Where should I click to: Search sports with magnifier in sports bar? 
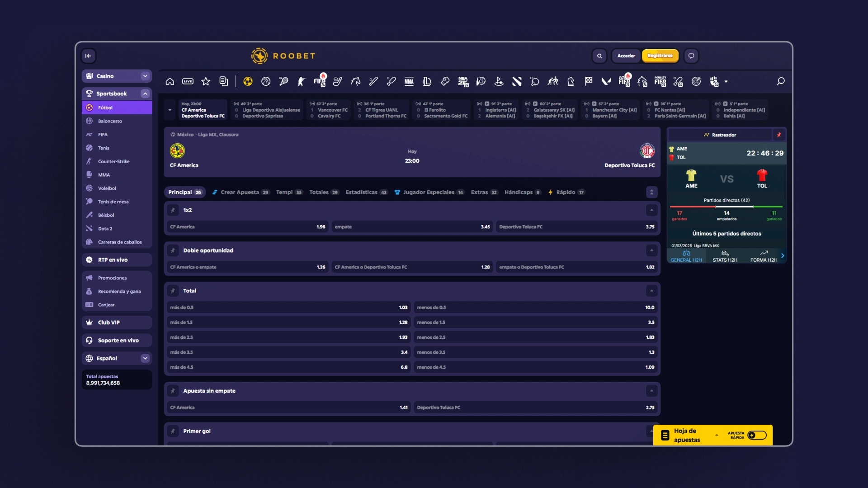tap(780, 81)
